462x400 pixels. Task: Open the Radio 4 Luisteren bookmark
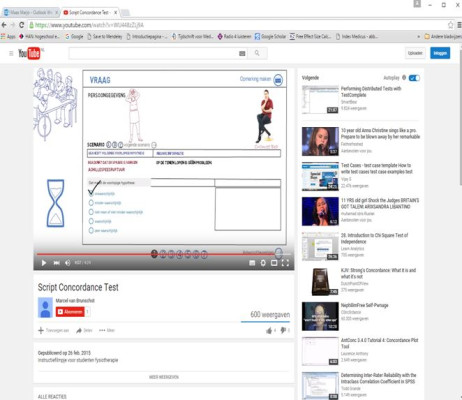[x=234, y=37]
